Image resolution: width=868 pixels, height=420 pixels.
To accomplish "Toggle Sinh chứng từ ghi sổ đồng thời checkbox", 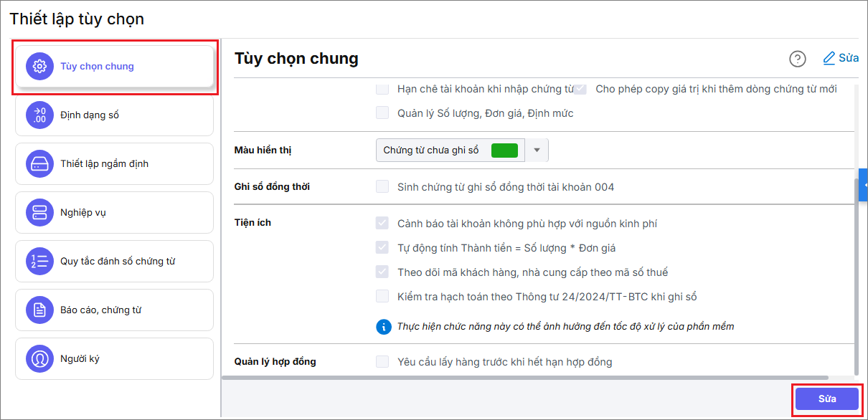I will point(382,187).
